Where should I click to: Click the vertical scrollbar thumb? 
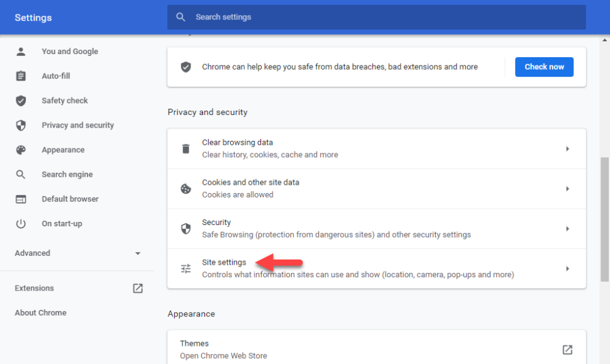click(x=604, y=219)
